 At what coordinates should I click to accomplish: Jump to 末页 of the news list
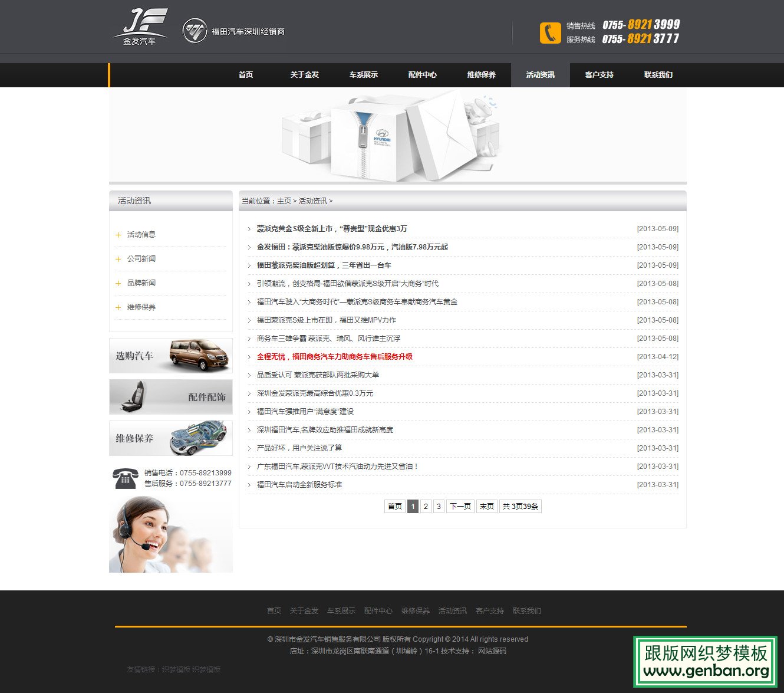pos(486,506)
